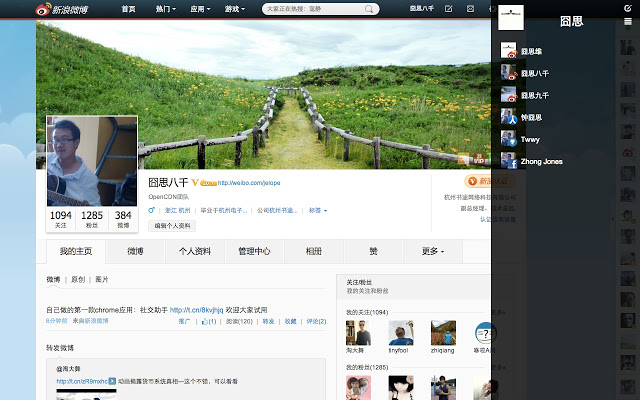Filter posts by 图片

(102, 279)
